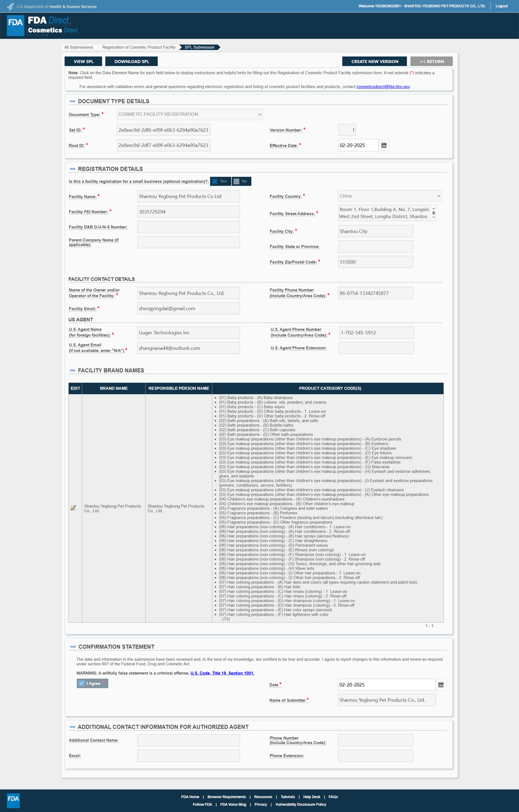Click the U.S. Agent Email field
Screen dimensions: 519x812
pyautogui.click(x=189, y=348)
